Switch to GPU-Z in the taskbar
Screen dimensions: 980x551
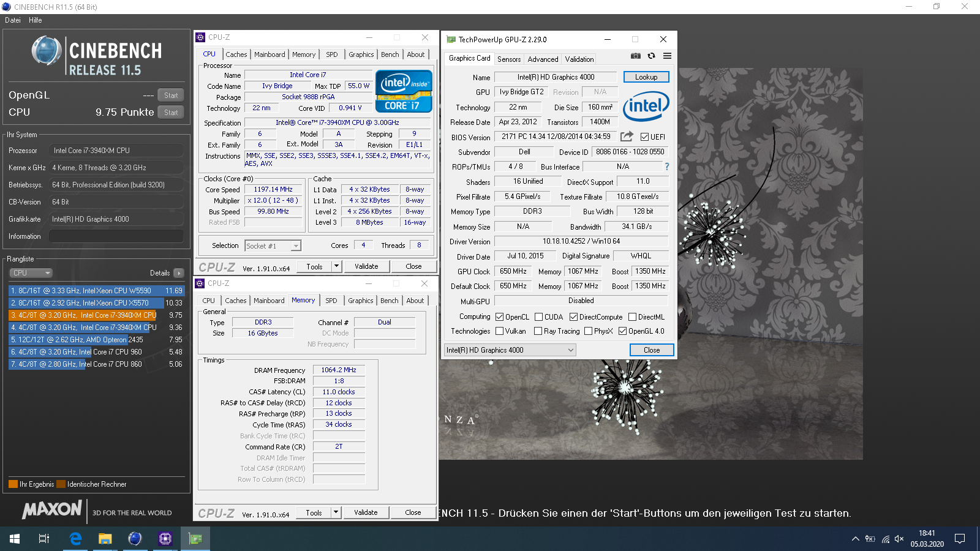[x=195, y=539]
